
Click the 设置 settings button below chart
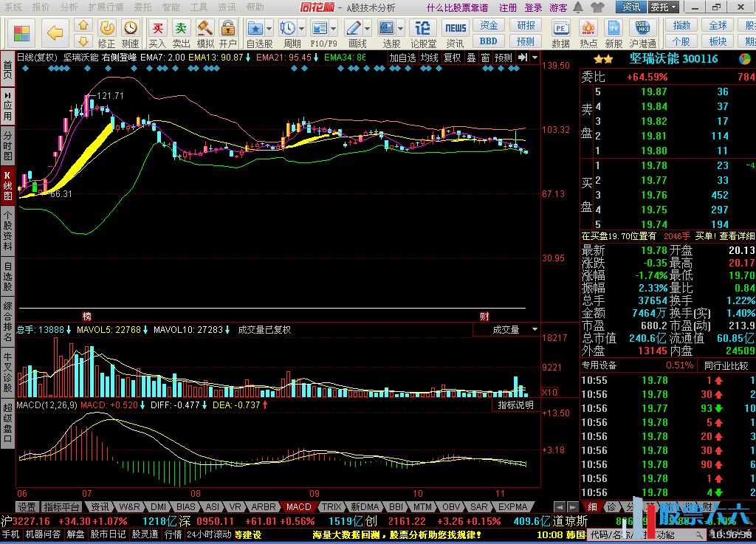point(27,507)
